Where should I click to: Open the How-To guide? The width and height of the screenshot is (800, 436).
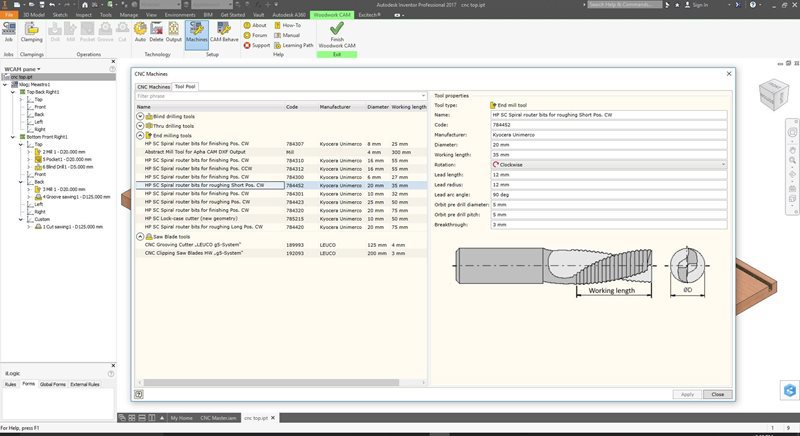[x=287, y=25]
